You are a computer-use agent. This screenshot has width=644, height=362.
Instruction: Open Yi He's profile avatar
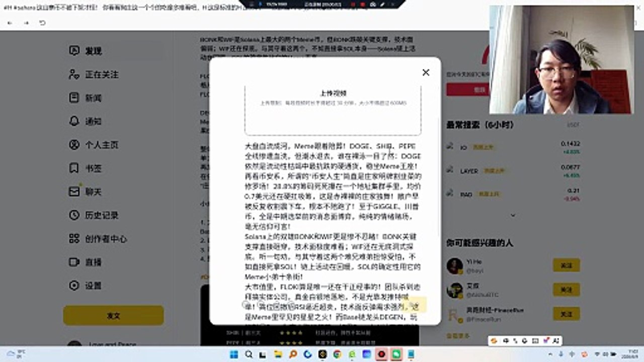[x=455, y=266]
